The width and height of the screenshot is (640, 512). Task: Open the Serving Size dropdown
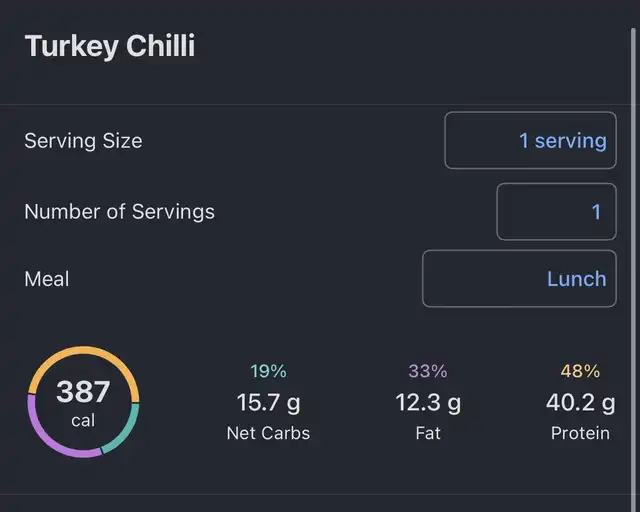(530, 141)
